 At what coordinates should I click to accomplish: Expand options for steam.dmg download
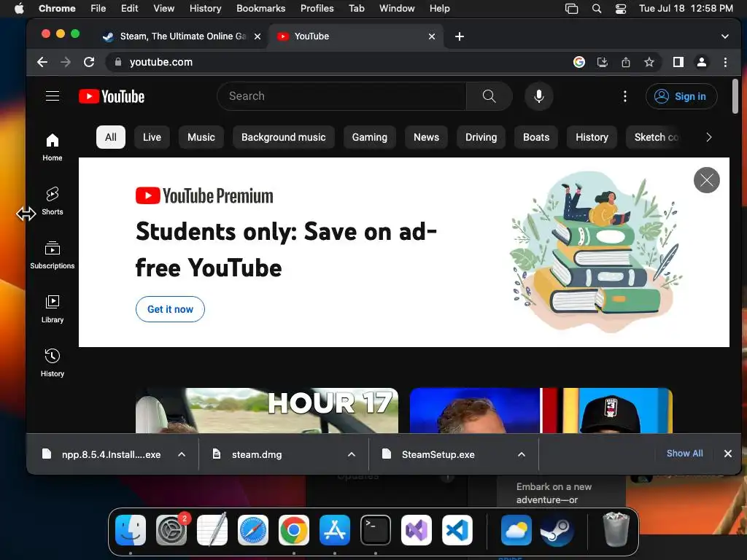352,454
